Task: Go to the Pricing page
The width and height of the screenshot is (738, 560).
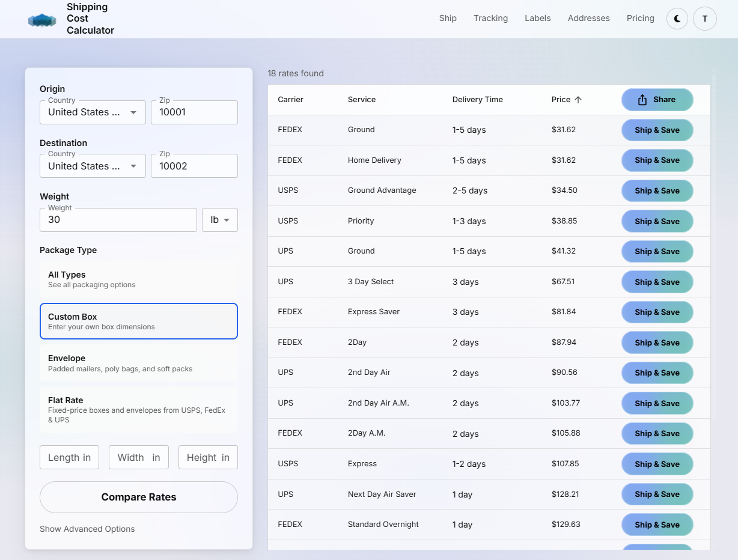Action: coord(640,18)
